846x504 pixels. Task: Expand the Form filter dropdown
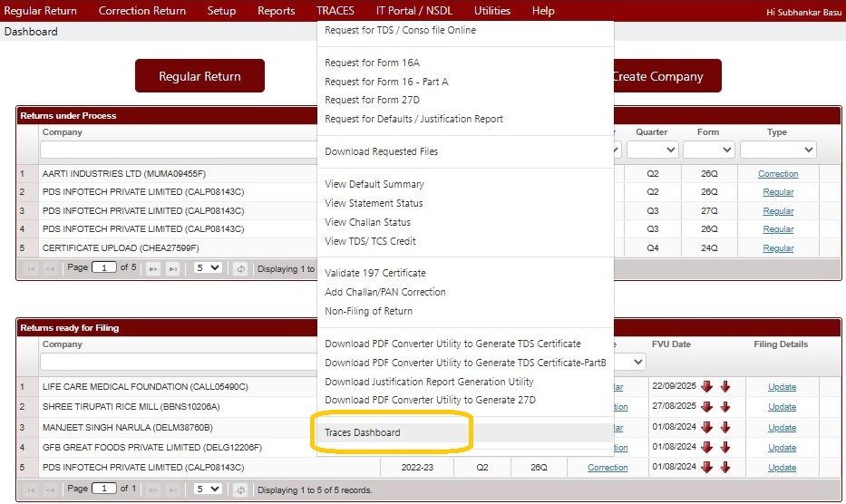tap(708, 150)
